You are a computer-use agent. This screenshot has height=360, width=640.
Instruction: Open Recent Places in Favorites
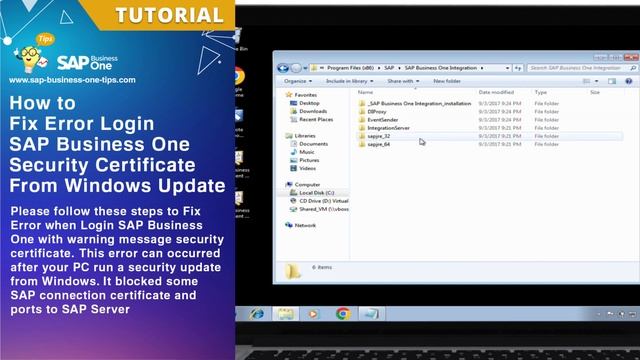316,120
